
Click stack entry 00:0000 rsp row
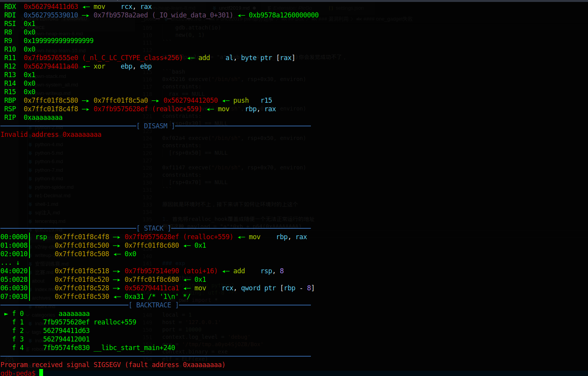click(154, 237)
